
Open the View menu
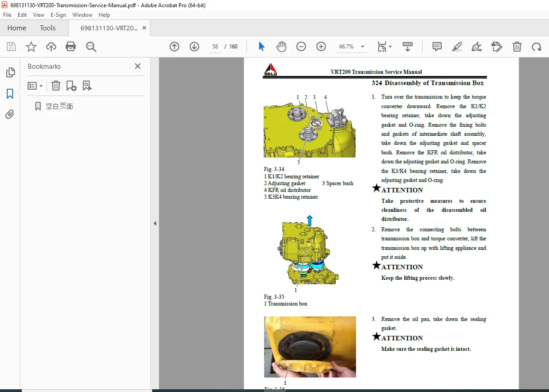tap(39, 15)
